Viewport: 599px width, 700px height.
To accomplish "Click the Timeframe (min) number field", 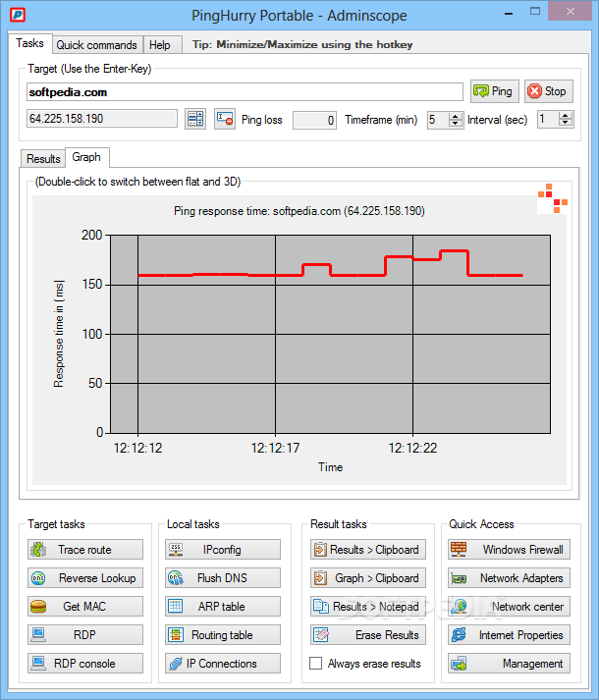I will tap(438, 120).
